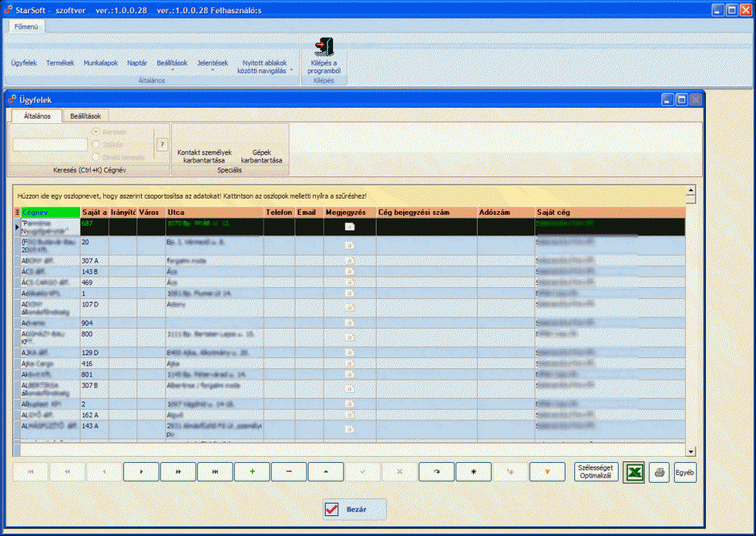This screenshot has height=536, width=756.
Task: Export the grid with the Excel icon
Action: tap(633, 472)
